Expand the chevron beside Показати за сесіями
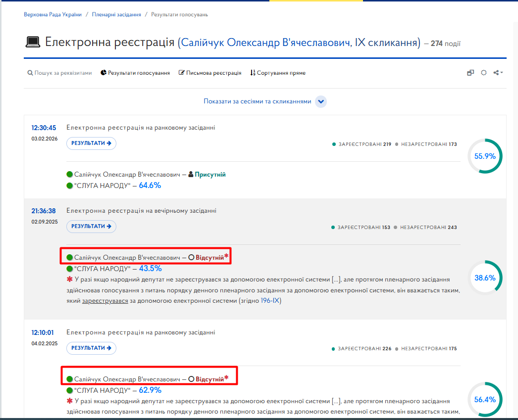This screenshot has width=518, height=420. coord(321,101)
